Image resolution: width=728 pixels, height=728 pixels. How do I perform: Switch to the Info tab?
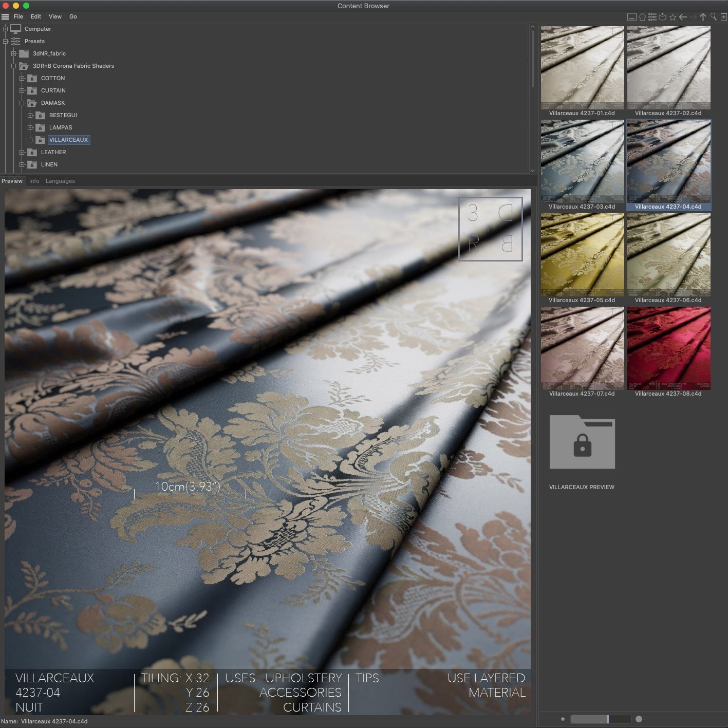(x=34, y=181)
